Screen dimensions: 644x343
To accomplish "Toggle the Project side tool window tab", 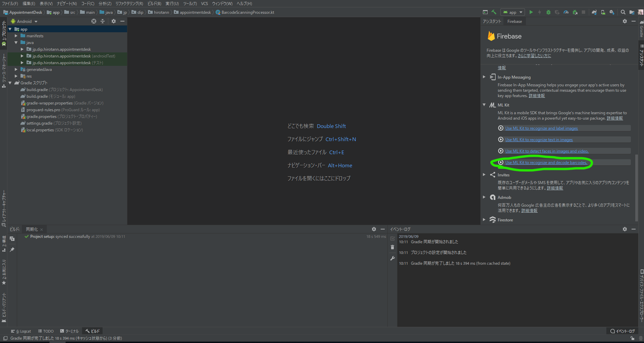I will 4,33.
